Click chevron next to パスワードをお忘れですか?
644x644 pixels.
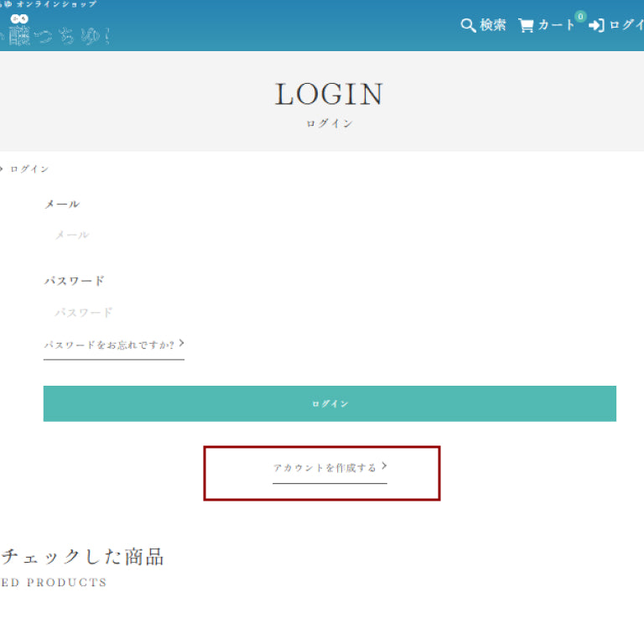(181, 343)
